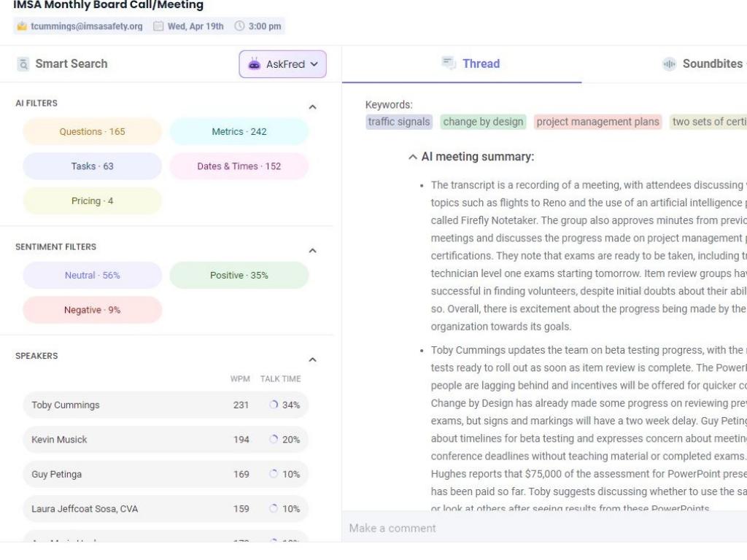Toggle the Questions · 165 filter

[92, 132]
